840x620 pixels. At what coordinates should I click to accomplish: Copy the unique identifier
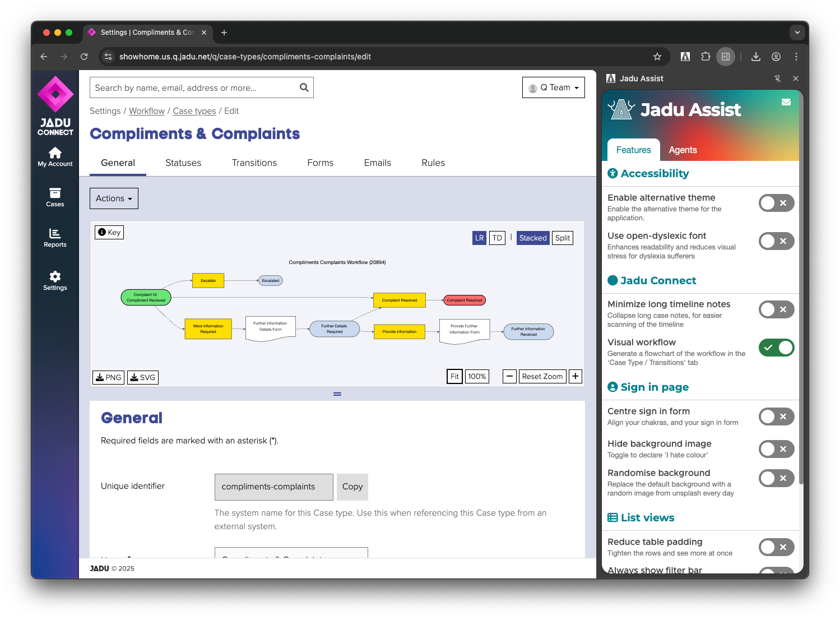352,487
